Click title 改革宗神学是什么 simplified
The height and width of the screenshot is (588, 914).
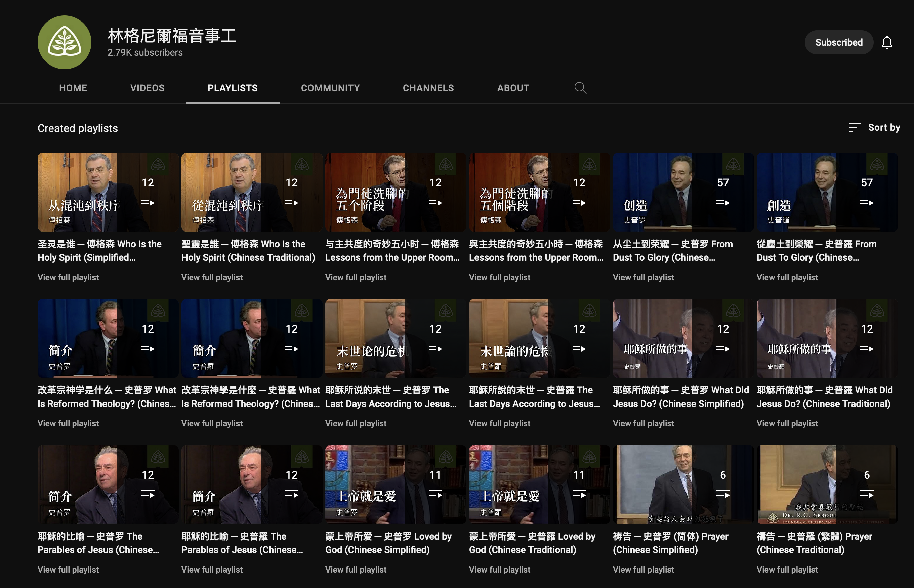pyautogui.click(x=107, y=397)
